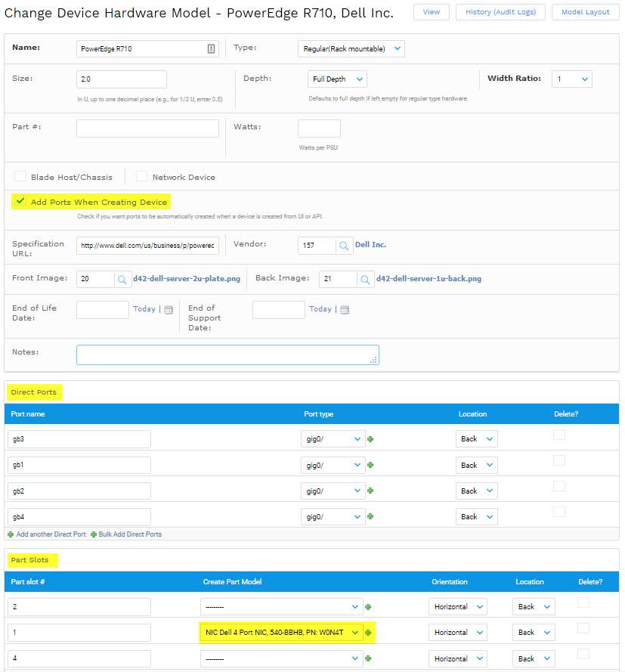
Task: Check the Blade Host/Chassis checkbox
Action: (20, 176)
